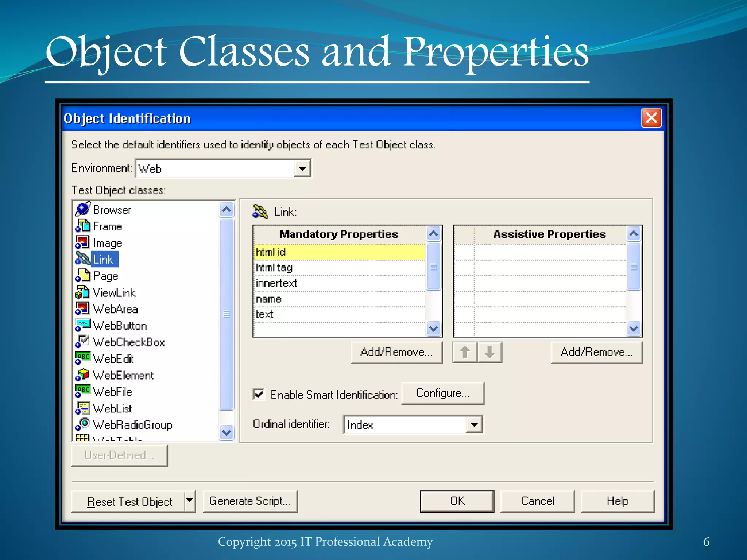Click the WebButton class icon
Screen dimensions: 747x560
[83, 325]
